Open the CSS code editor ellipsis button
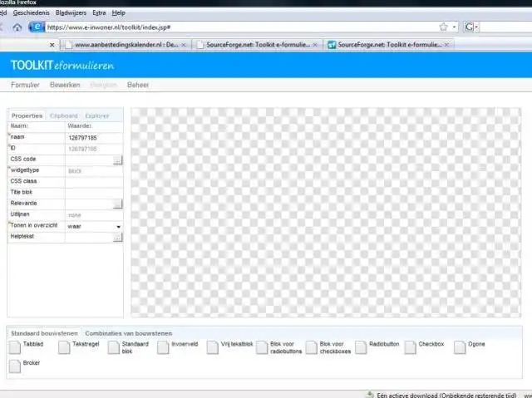 tap(117, 160)
